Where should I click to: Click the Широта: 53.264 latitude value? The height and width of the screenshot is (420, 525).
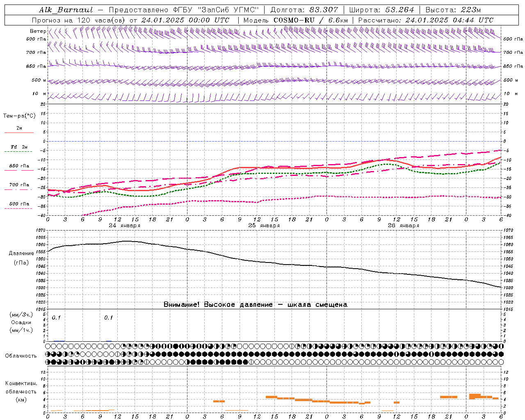pos(381,10)
